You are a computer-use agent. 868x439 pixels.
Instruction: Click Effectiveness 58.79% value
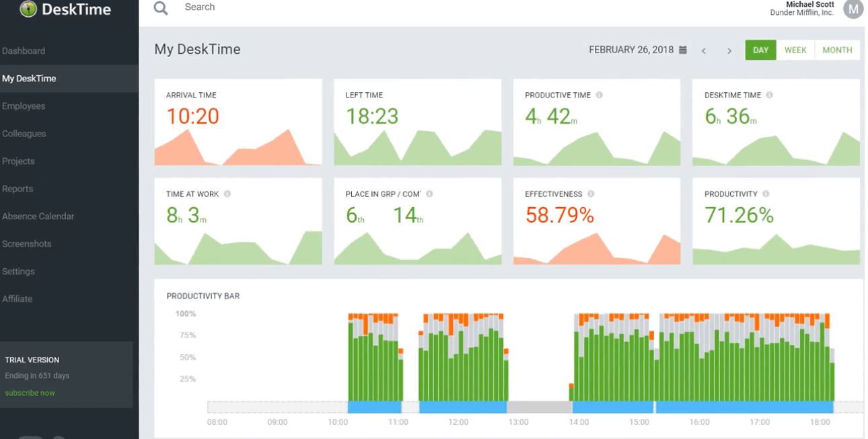click(x=559, y=215)
